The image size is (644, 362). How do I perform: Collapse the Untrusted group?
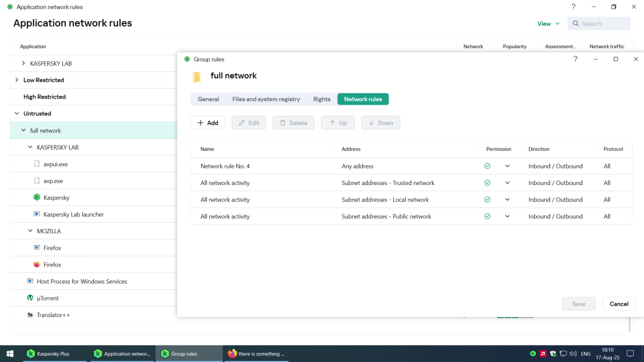pos(17,114)
